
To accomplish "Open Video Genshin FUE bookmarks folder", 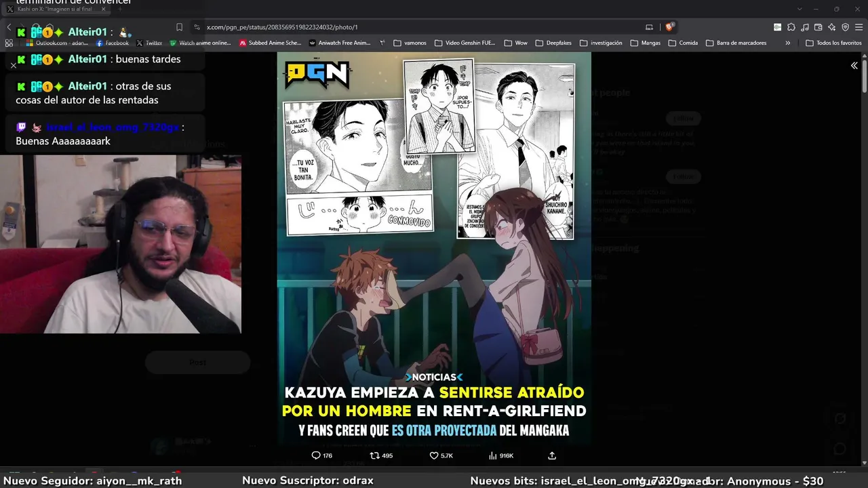I will [465, 43].
